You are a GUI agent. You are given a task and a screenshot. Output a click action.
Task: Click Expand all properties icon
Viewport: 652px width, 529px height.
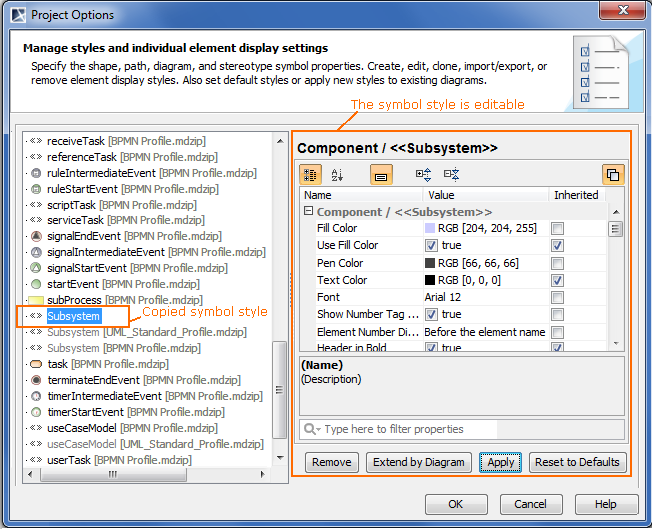(423, 175)
